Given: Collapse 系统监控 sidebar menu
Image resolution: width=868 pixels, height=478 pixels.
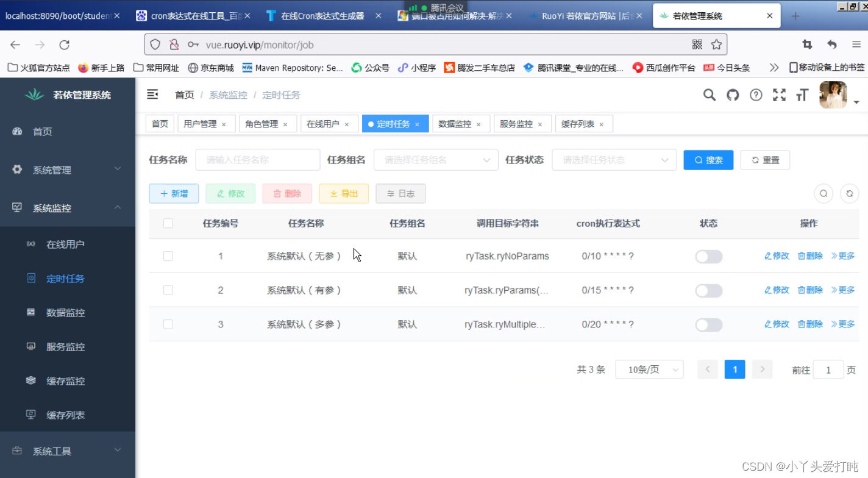Looking at the screenshot, I should click(68, 208).
